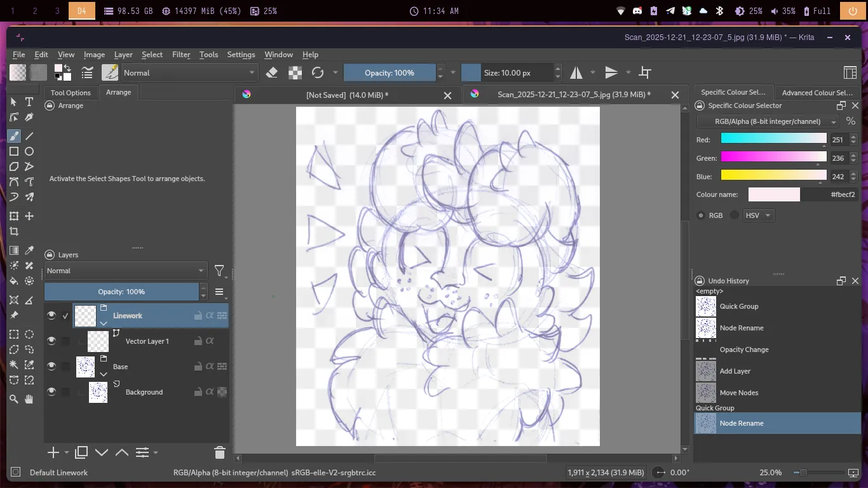Screen dimensions: 868x488
Task: Open the RGB/Alpha colour model dropdown
Action: pos(768,121)
